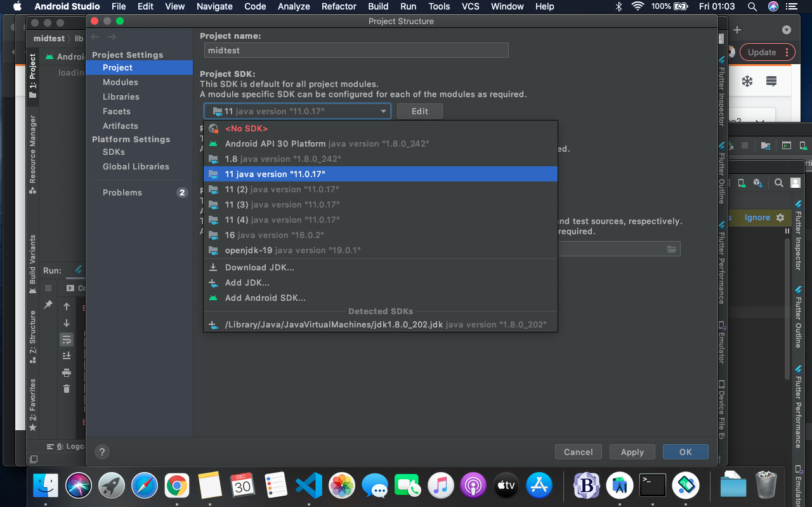Toggle soft-wrap icon in Run panel
The height and width of the screenshot is (507, 812).
[x=67, y=339]
